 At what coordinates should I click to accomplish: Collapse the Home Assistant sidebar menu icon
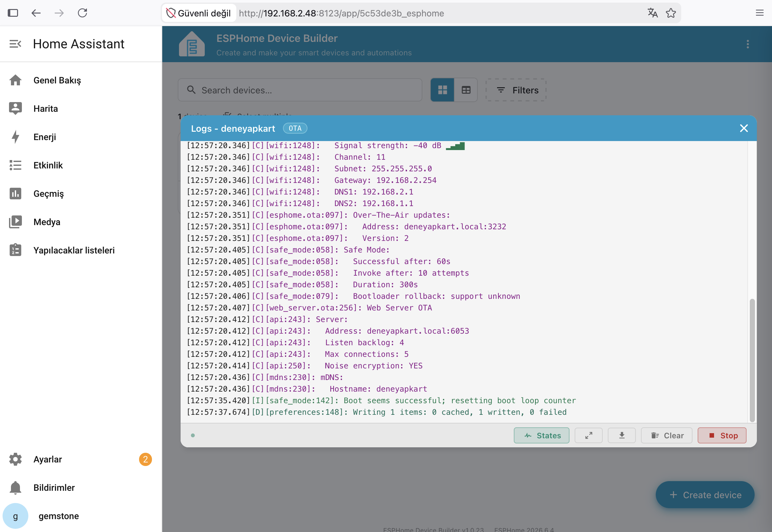pos(15,44)
